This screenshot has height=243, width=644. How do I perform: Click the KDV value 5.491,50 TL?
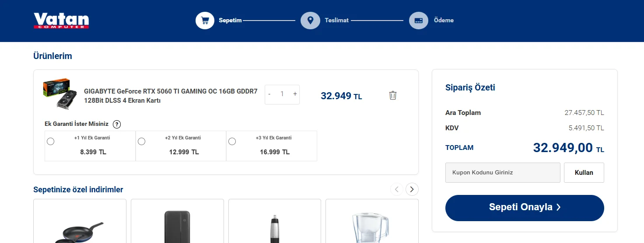[586, 128]
